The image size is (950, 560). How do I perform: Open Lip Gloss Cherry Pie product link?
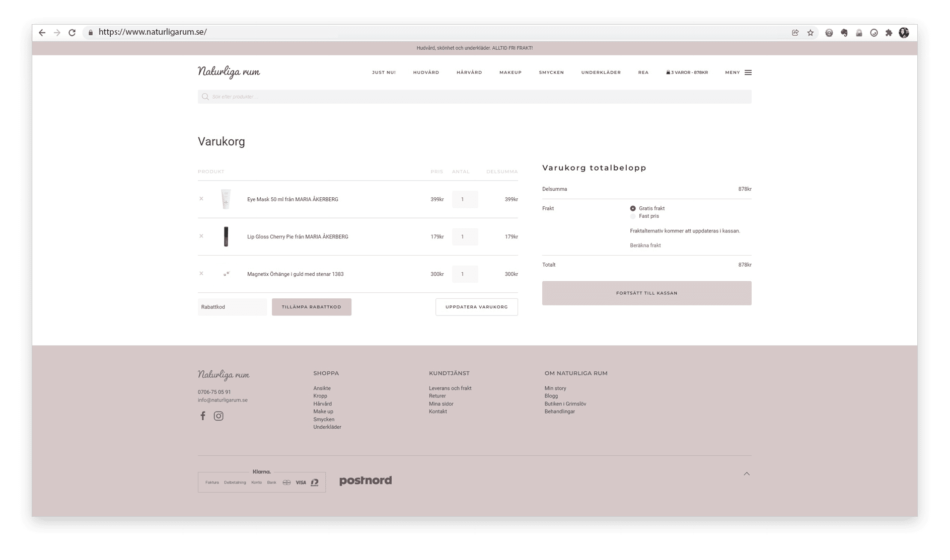click(298, 237)
